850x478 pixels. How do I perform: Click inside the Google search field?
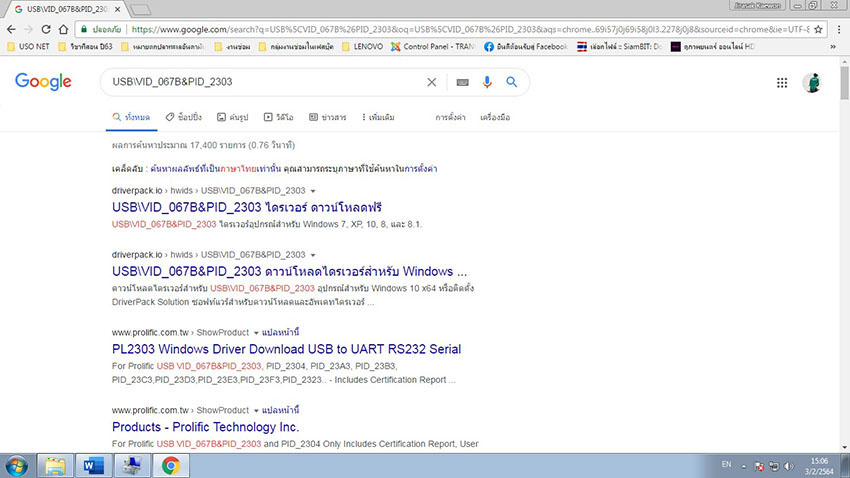click(266, 82)
